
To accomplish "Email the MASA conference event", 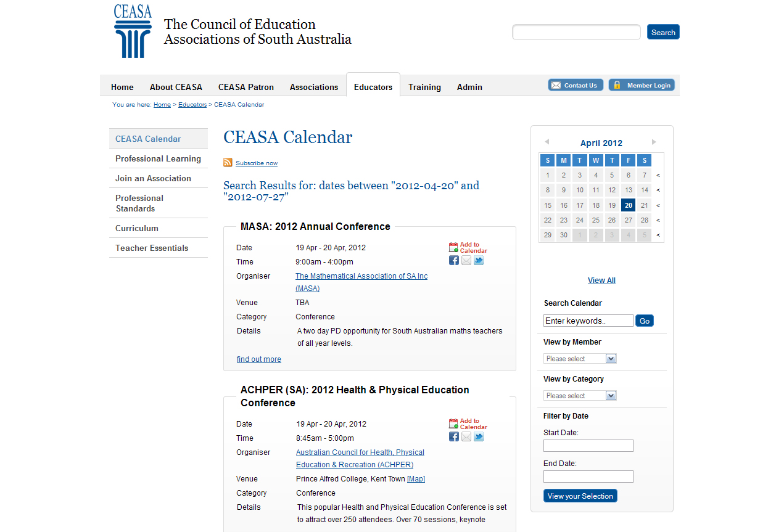I will [x=466, y=261].
